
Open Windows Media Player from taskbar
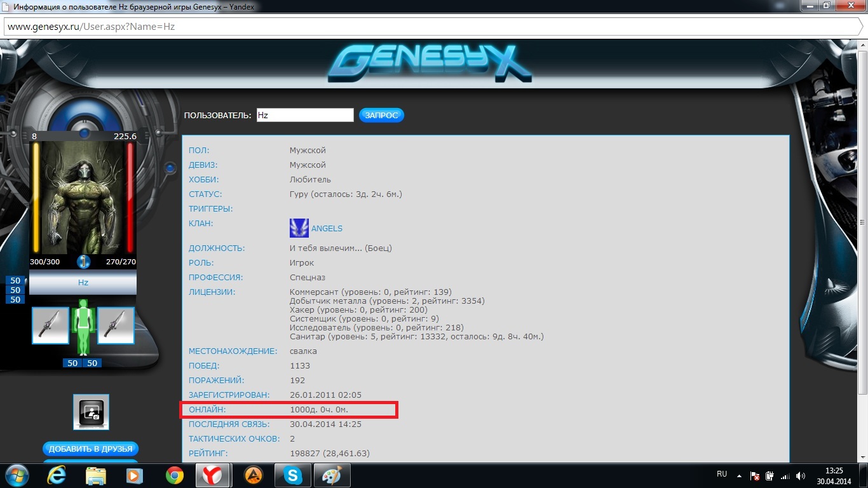tap(134, 476)
